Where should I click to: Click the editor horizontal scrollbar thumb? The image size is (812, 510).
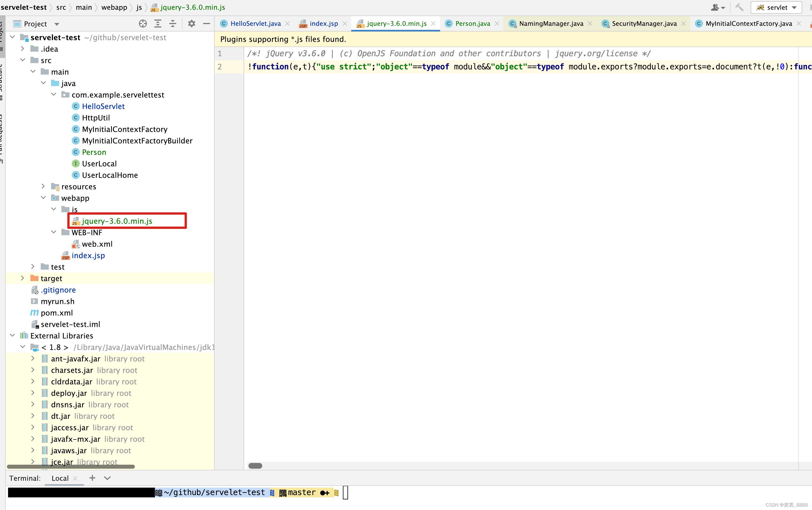(255, 466)
